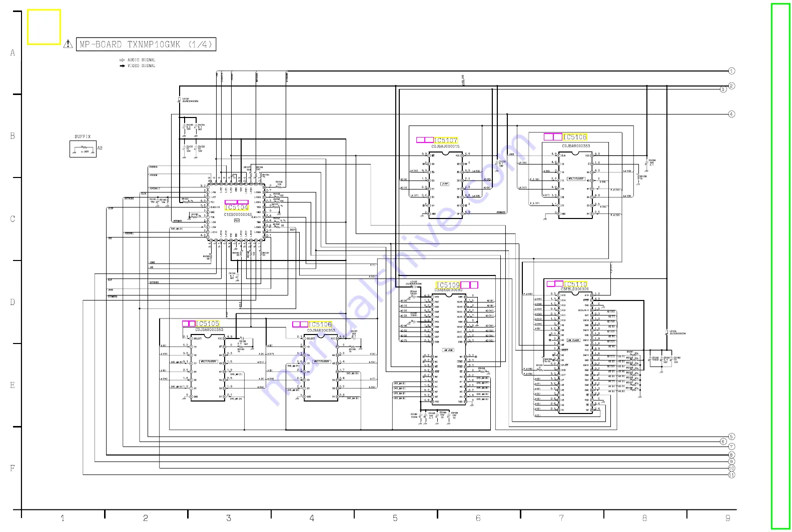Click the highlighted IC5107 label
The image size is (792, 532).
click(446, 140)
